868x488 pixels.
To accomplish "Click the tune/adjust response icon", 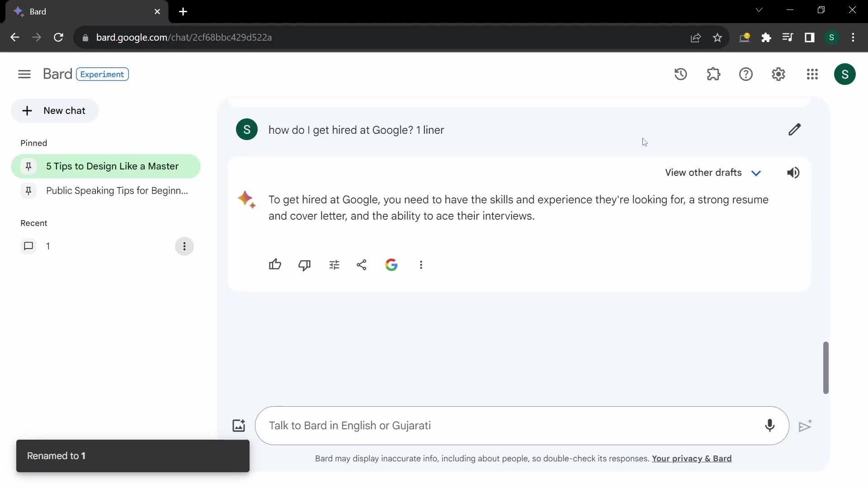I will coord(334,264).
